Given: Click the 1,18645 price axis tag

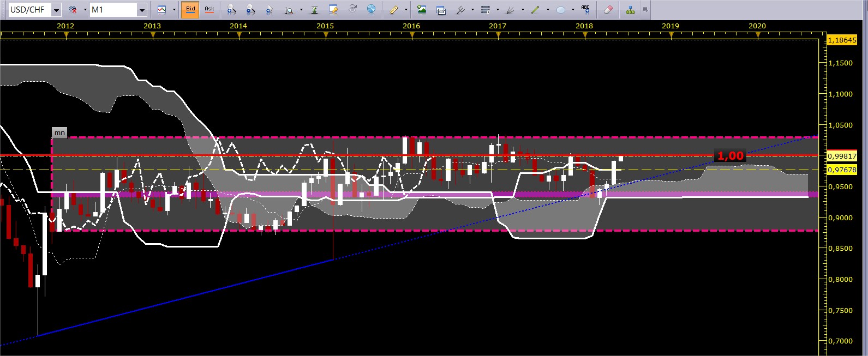Looking at the screenshot, I should tap(842, 40).
